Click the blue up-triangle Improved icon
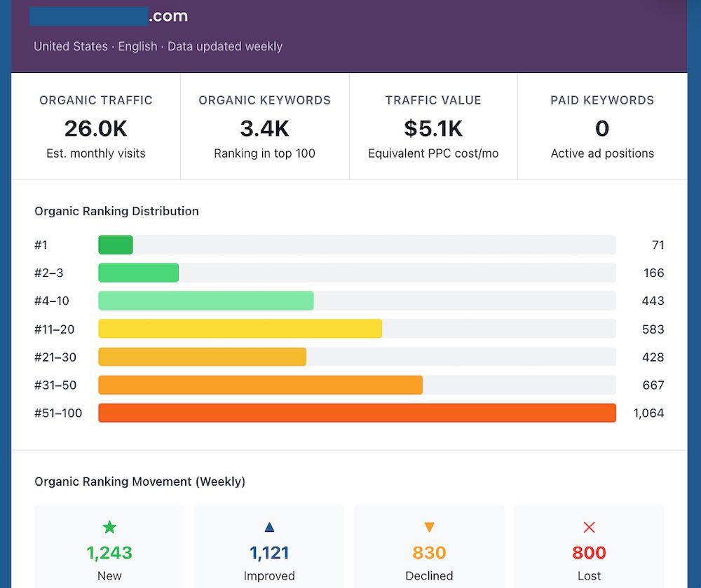 (269, 527)
